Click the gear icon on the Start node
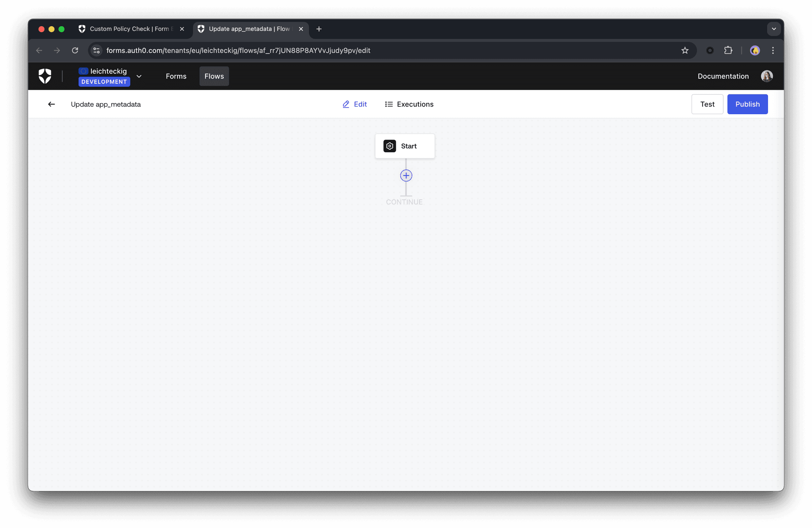This screenshot has height=528, width=812. (390, 146)
